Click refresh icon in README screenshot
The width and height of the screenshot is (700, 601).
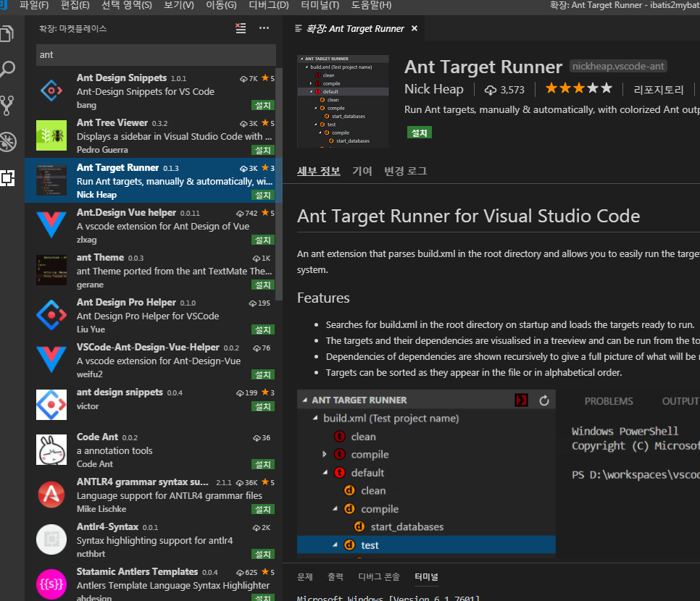click(x=543, y=400)
